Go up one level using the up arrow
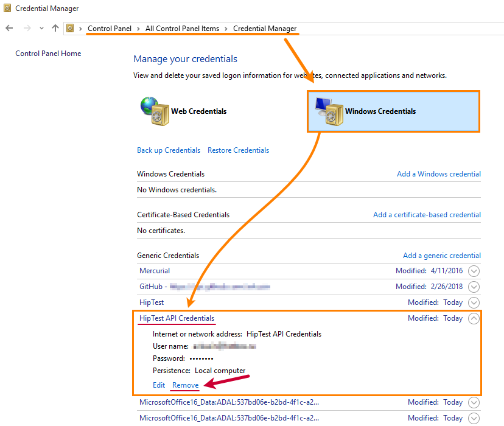 click(x=55, y=28)
